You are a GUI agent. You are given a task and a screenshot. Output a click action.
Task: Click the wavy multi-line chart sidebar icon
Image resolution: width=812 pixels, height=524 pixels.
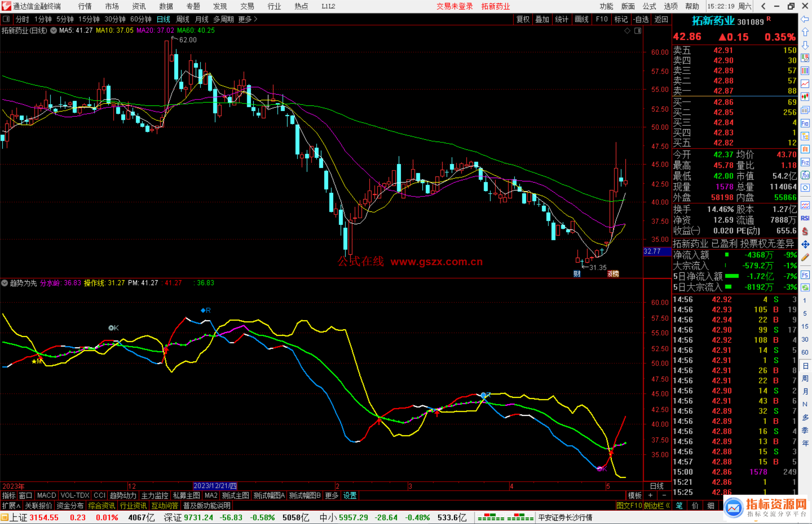pyautogui.click(x=805, y=205)
